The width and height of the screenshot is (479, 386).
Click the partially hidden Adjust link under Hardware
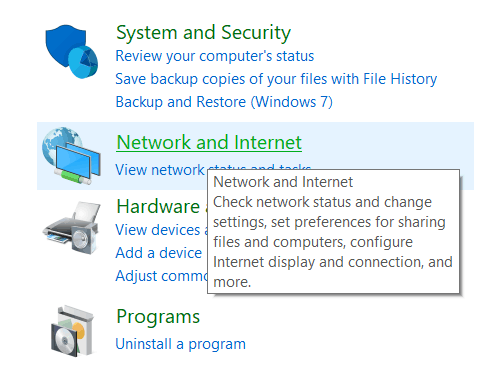161,276
